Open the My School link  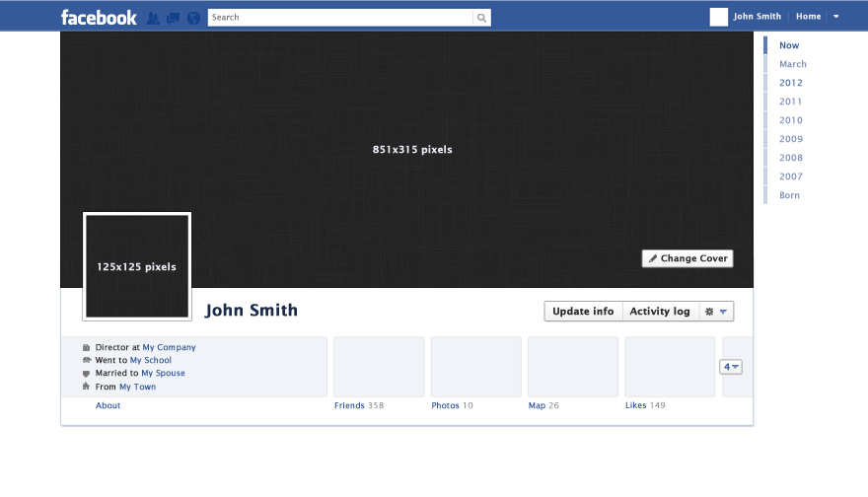coord(151,360)
